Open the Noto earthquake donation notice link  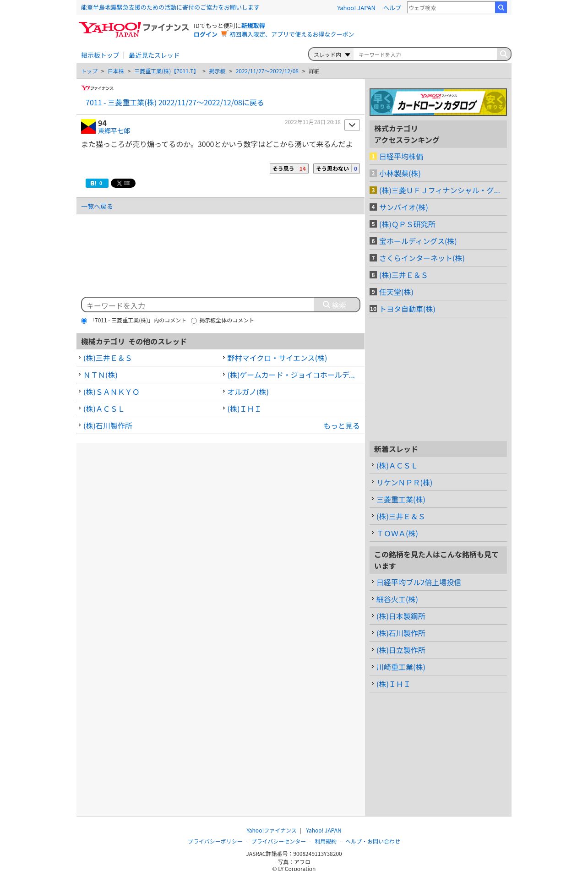(170, 8)
